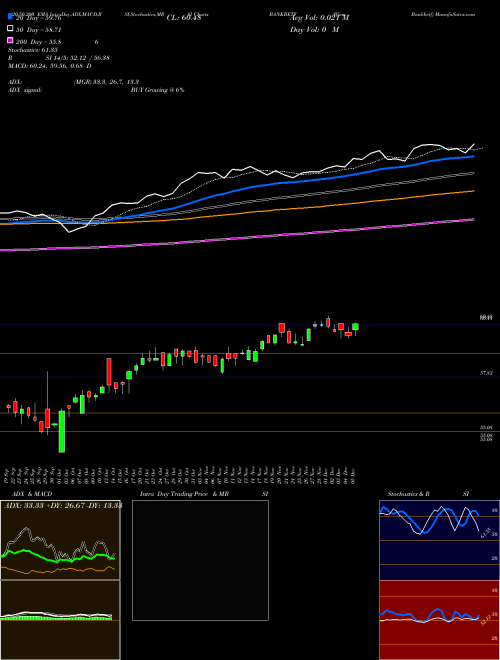Click the 'Avg Vol: 0.021 M' label
Viewport: 500px width, 660px height.
(x=319, y=18)
